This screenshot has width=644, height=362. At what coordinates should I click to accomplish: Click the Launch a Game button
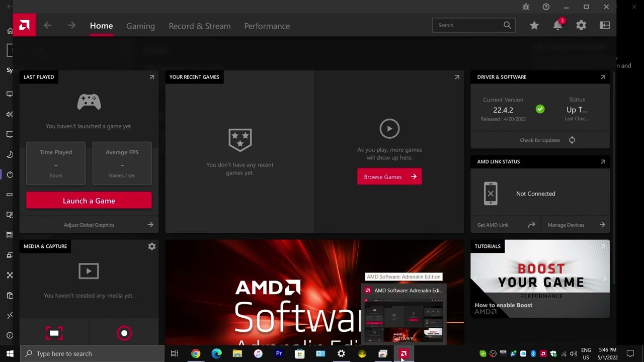coord(89,201)
